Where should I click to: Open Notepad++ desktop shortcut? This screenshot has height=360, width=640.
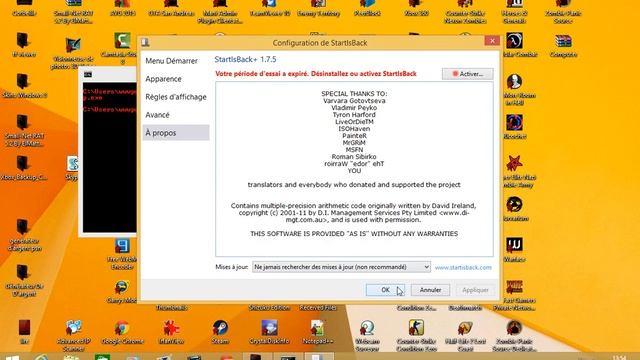tap(318, 331)
